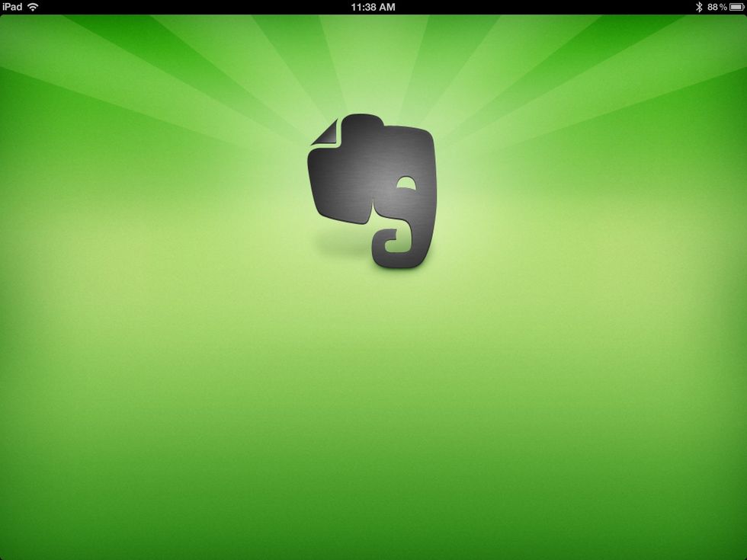
Task: Tap the Evernote elephant logo
Action: (x=372, y=190)
